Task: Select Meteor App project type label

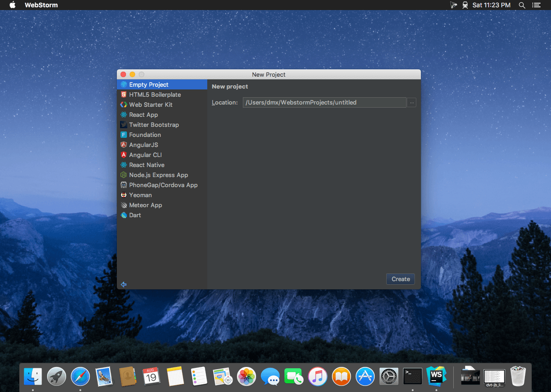Action: [146, 205]
